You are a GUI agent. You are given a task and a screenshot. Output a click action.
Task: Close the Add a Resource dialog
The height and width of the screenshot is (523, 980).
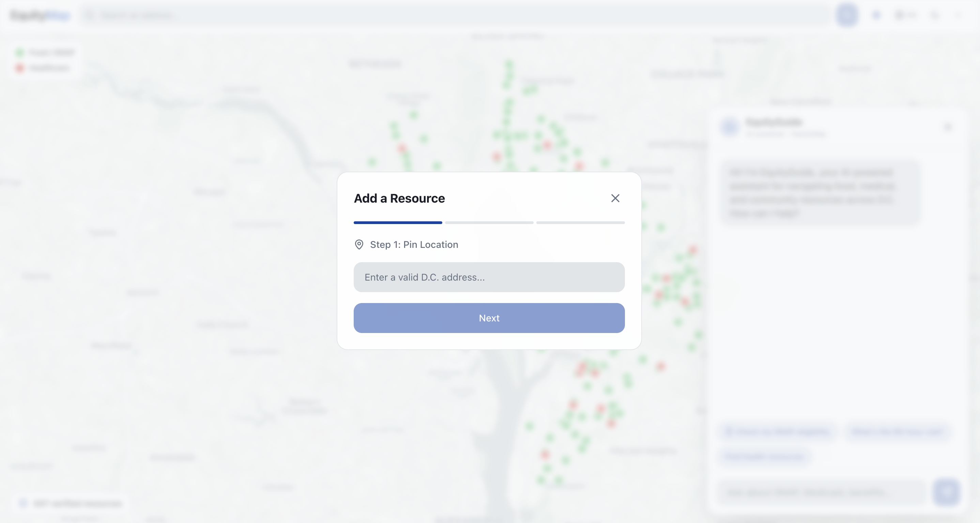tap(615, 198)
